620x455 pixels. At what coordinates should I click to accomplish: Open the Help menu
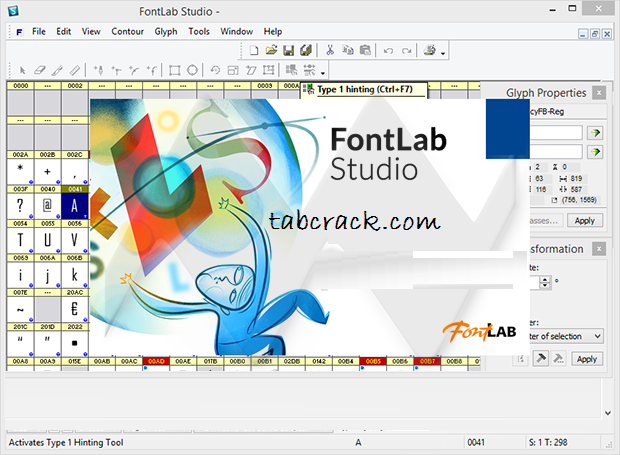click(273, 32)
